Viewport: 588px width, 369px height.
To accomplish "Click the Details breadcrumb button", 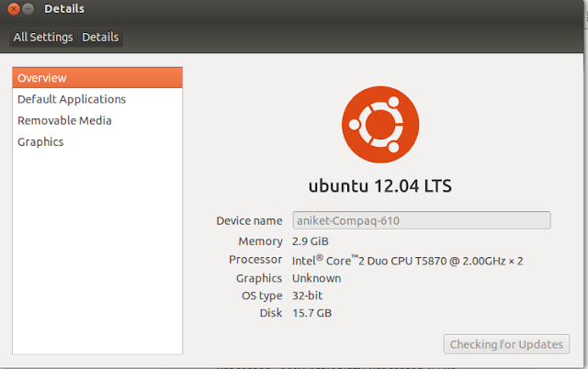I will (100, 37).
